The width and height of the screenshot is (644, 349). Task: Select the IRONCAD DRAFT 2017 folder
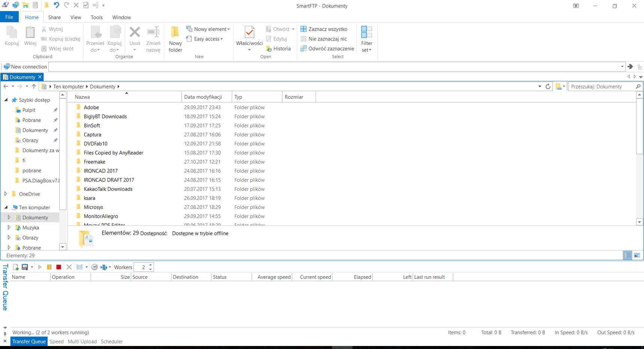click(109, 180)
